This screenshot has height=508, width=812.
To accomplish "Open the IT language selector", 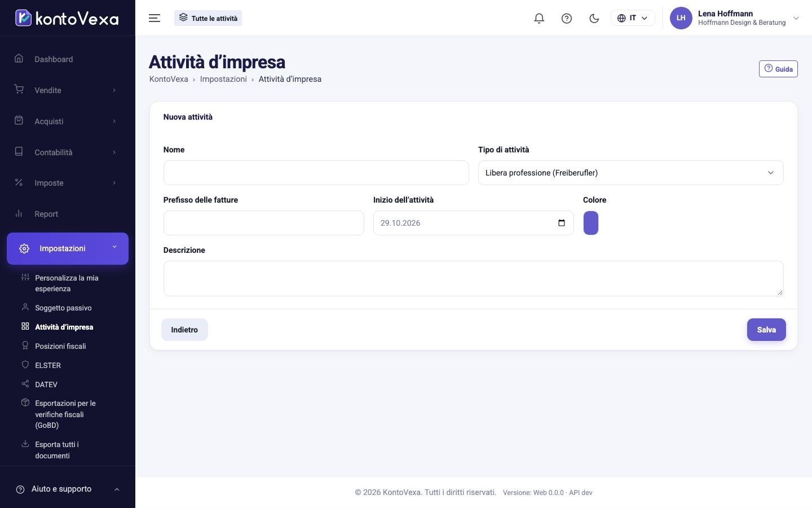I will point(633,18).
